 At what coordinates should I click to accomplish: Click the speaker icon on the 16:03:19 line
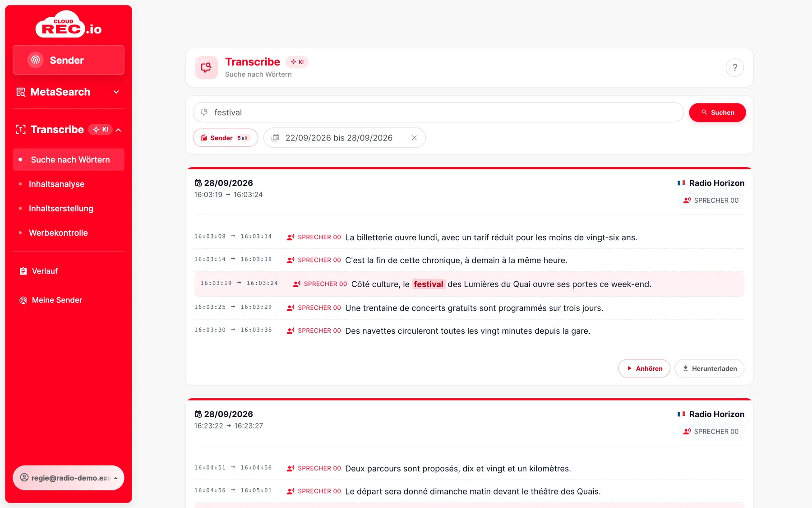(296, 284)
